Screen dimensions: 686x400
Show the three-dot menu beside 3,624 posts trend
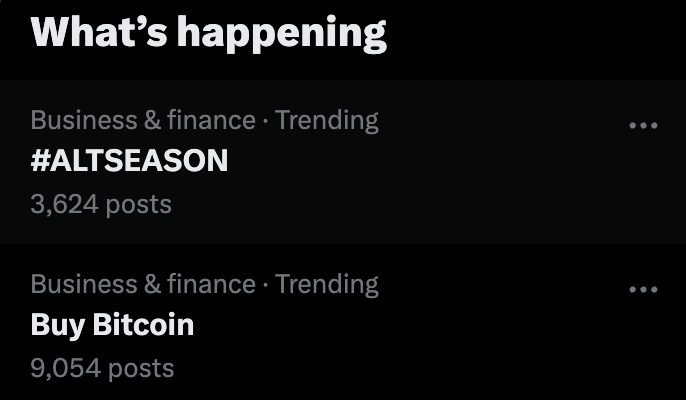(643, 126)
